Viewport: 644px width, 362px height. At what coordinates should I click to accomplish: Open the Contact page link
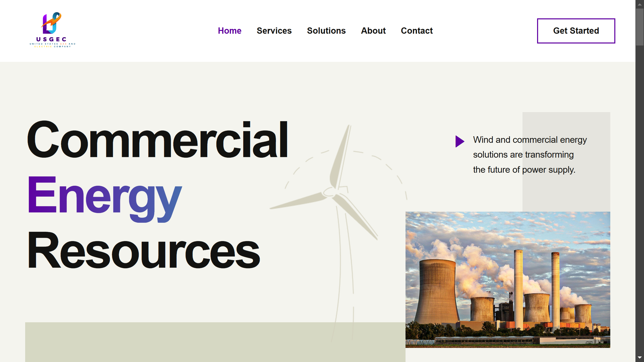tap(417, 31)
